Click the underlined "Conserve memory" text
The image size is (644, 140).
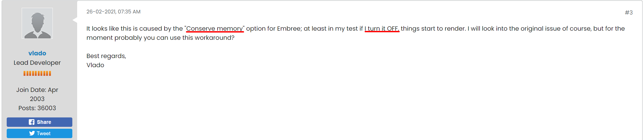tap(214, 28)
